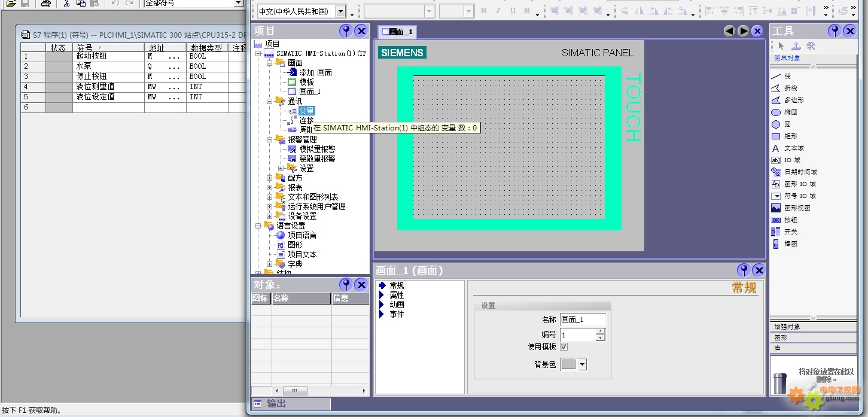Expand the 配方 folder
868x417 pixels.
[x=269, y=178]
